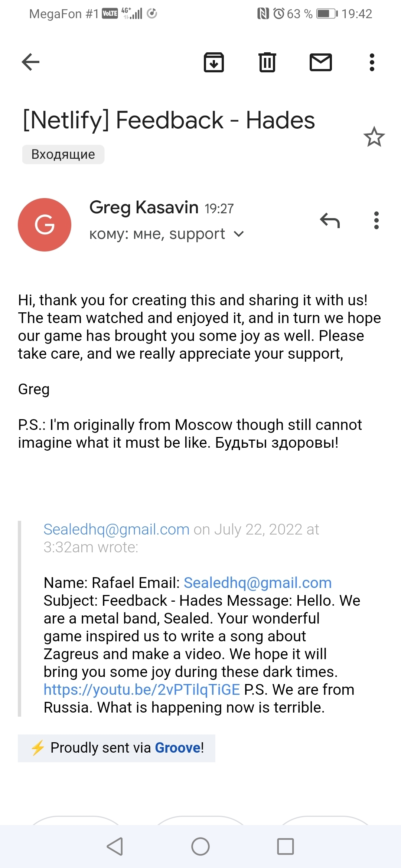
Task: Open the Groove link in footer
Action: click(177, 748)
